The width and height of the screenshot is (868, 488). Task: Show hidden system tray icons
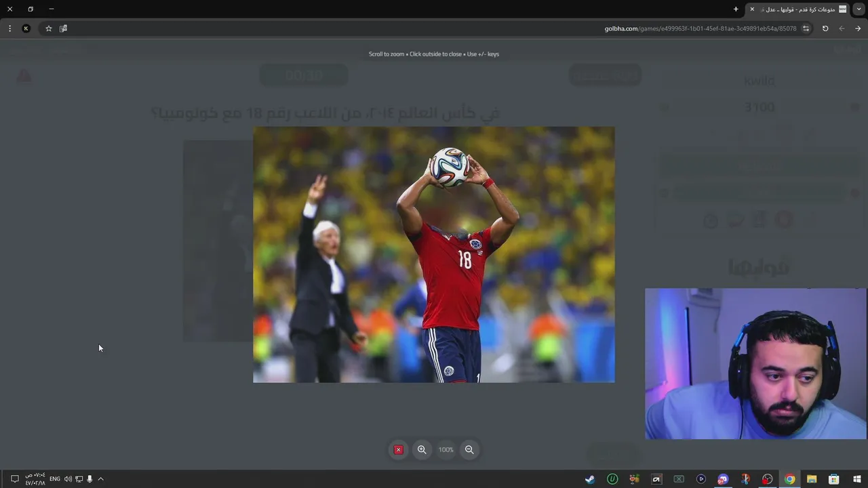coord(100,479)
